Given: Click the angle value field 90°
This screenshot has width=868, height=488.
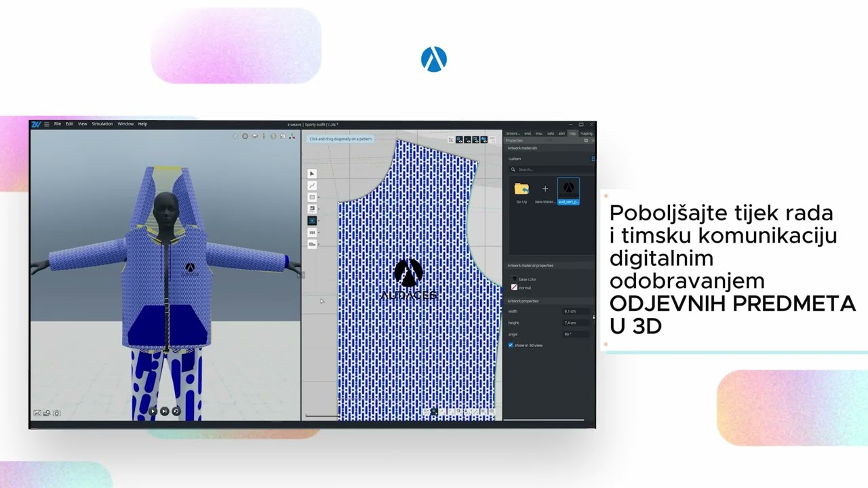Looking at the screenshot, I should point(576,334).
